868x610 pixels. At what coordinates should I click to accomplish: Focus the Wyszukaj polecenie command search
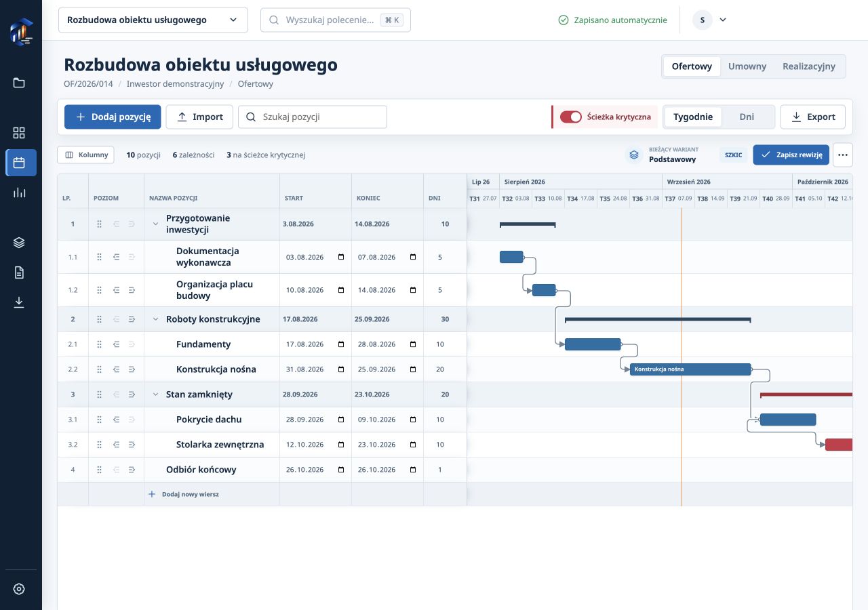[336, 20]
